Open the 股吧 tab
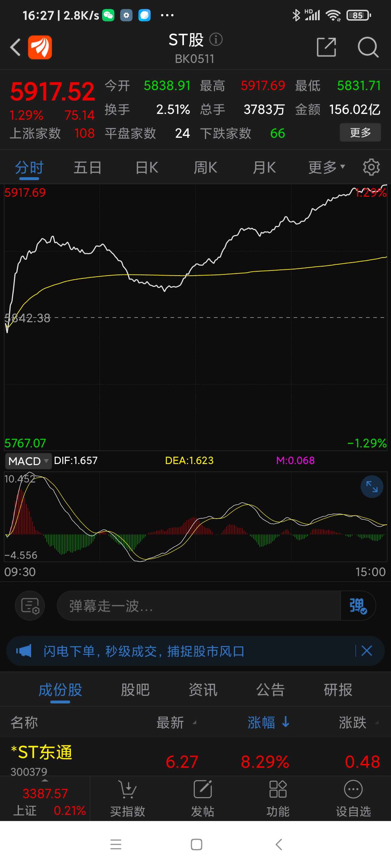This screenshot has height=868, width=391. click(135, 690)
